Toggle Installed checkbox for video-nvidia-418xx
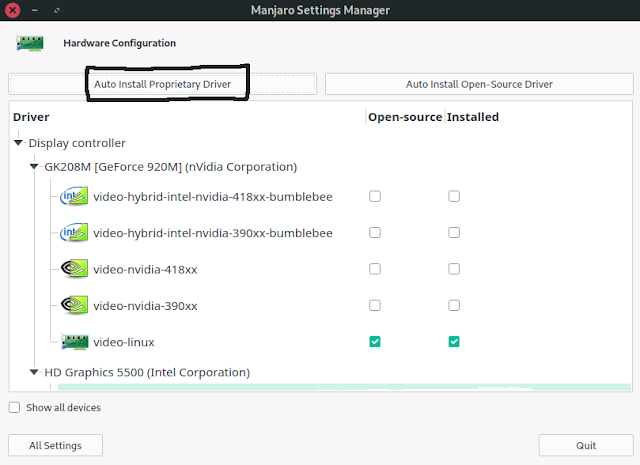This screenshot has height=465, width=640. click(454, 269)
